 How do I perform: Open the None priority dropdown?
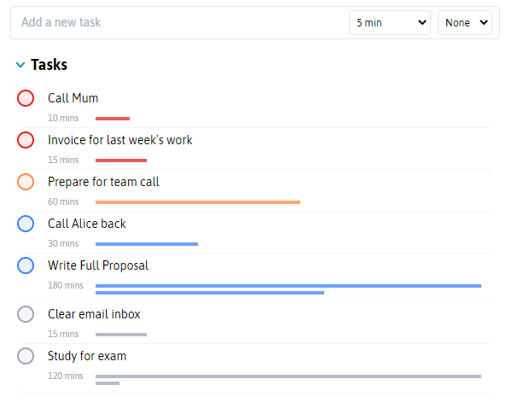(x=465, y=22)
